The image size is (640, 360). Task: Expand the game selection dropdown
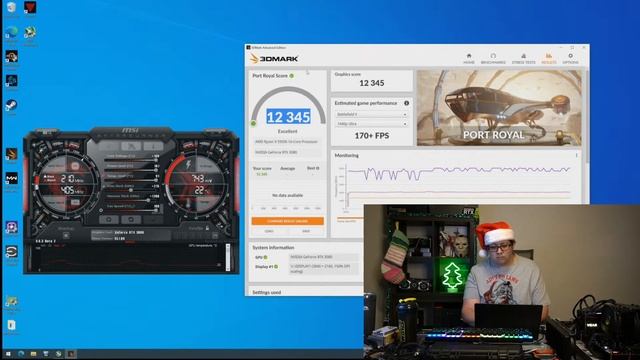[371, 114]
